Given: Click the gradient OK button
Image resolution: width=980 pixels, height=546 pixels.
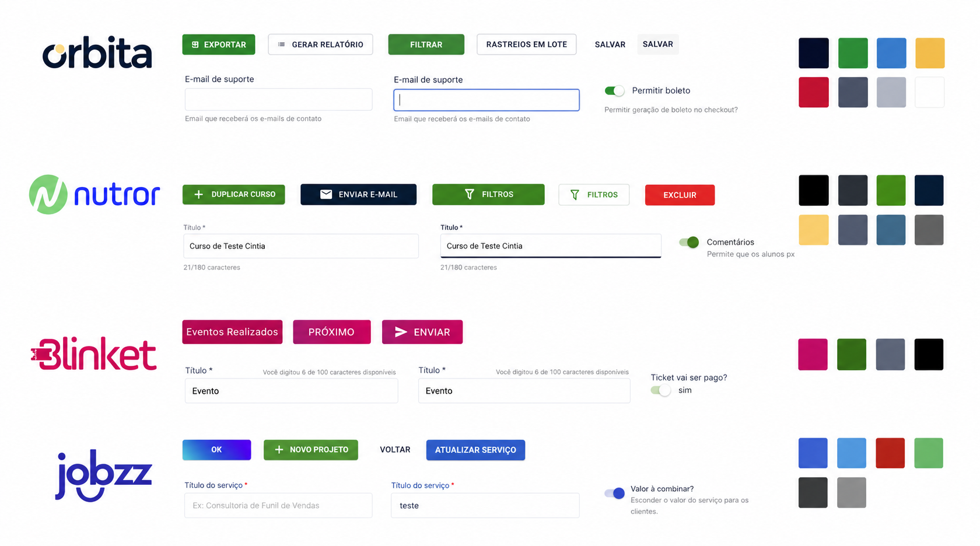Looking at the screenshot, I should point(216,450).
